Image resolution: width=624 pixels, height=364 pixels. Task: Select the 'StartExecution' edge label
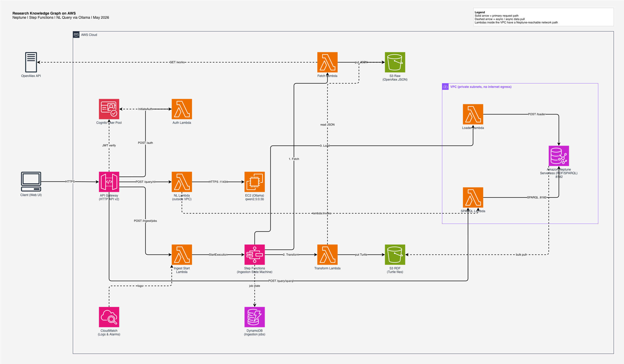point(218,255)
